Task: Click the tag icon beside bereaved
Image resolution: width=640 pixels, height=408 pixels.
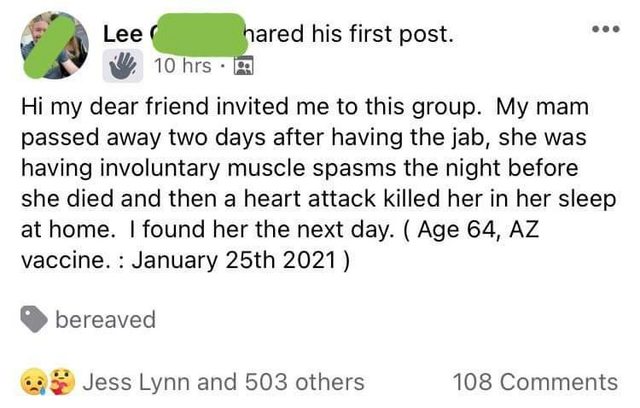Action: [x=34, y=319]
